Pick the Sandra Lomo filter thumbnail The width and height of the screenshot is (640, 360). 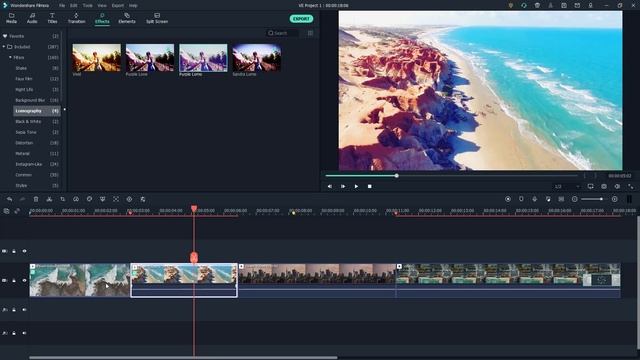(256, 58)
